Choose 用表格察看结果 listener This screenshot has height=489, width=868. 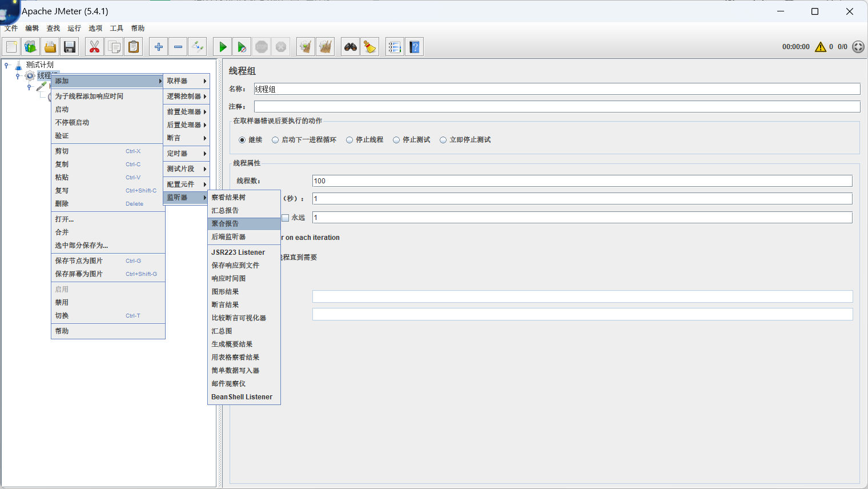pos(244,358)
